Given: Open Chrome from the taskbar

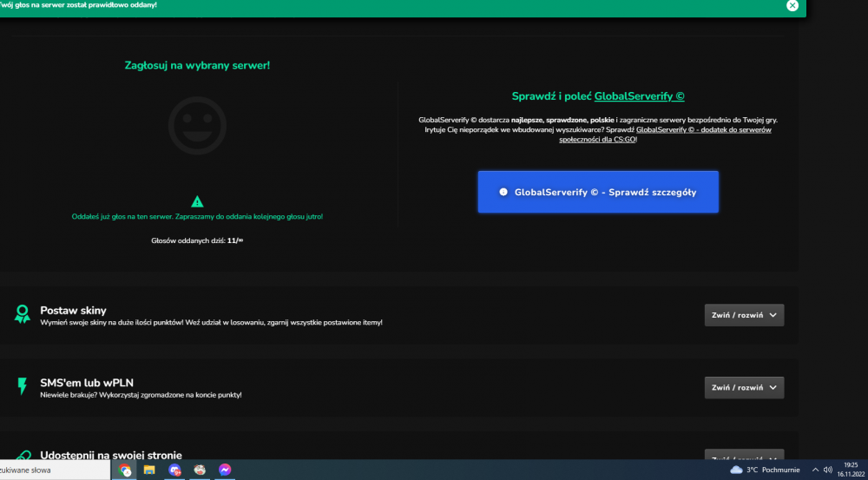Looking at the screenshot, I should pyautogui.click(x=124, y=470).
